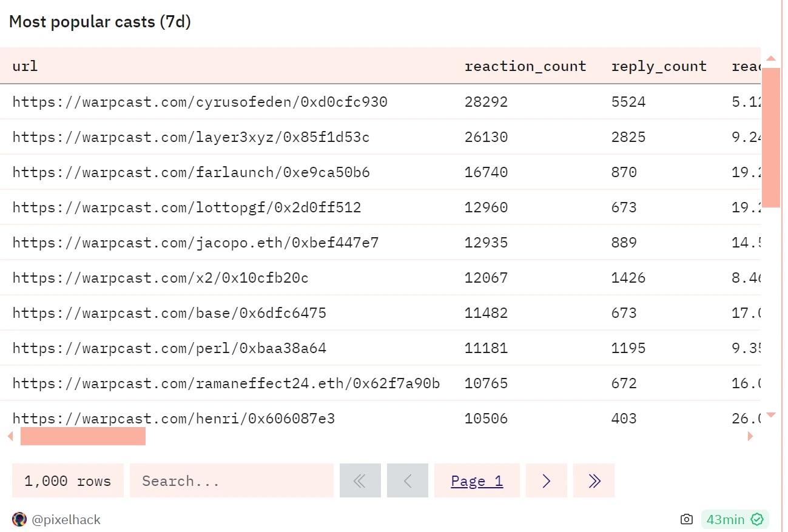
Task: Click the 43min refresh status badge
Action: coord(726,519)
